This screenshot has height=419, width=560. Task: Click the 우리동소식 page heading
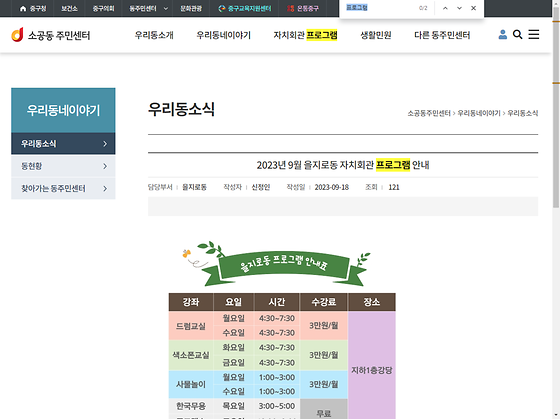tap(181, 109)
